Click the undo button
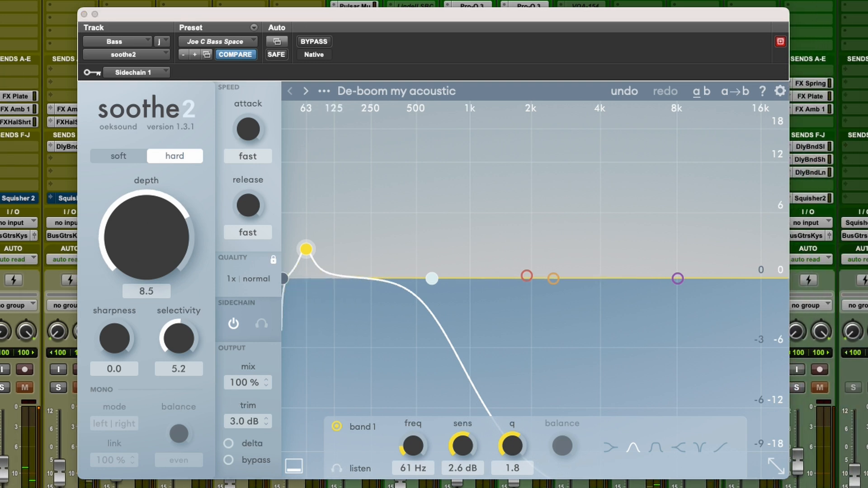 point(624,91)
